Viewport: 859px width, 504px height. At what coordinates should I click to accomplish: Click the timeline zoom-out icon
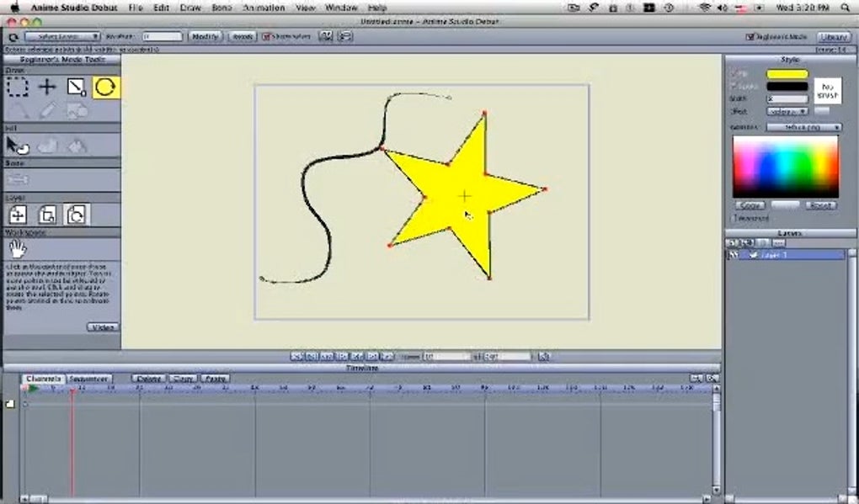(x=696, y=378)
